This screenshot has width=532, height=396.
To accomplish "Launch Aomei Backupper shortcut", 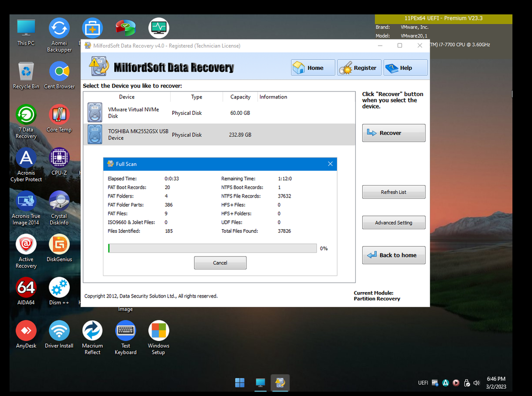I will 59,35.
